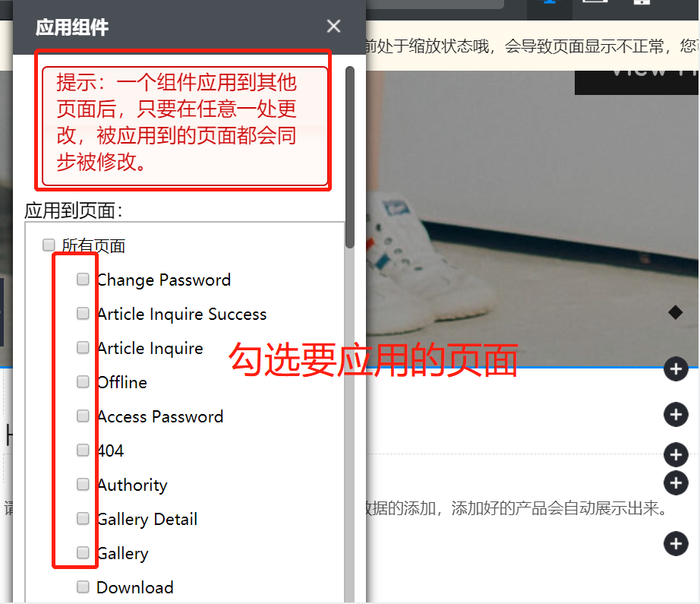Select the Article Inquire page checkbox
Image resolution: width=700 pixels, height=604 pixels.
click(83, 347)
